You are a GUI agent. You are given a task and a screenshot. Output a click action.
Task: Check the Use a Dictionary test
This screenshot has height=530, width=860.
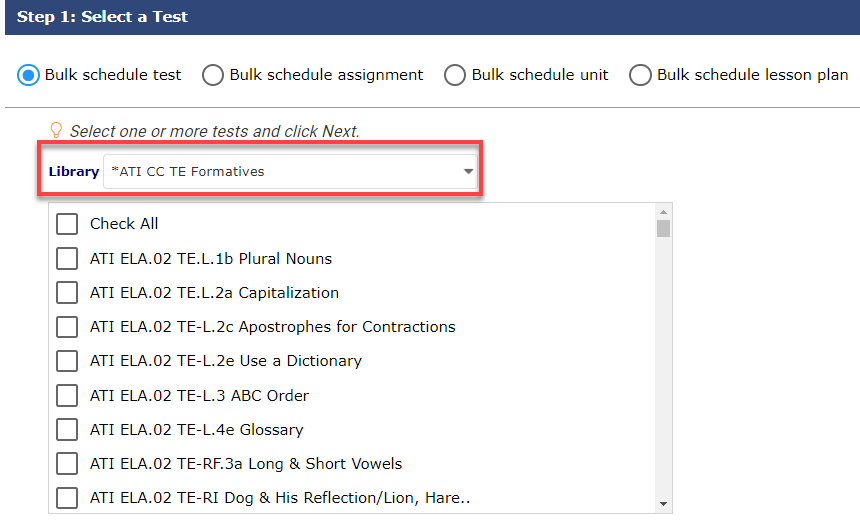click(x=67, y=361)
